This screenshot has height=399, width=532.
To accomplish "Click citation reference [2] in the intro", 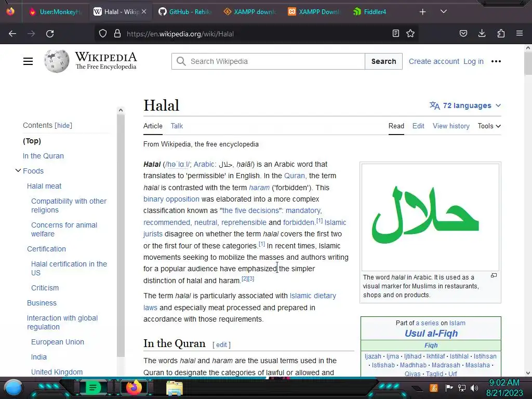I will [x=245, y=278].
